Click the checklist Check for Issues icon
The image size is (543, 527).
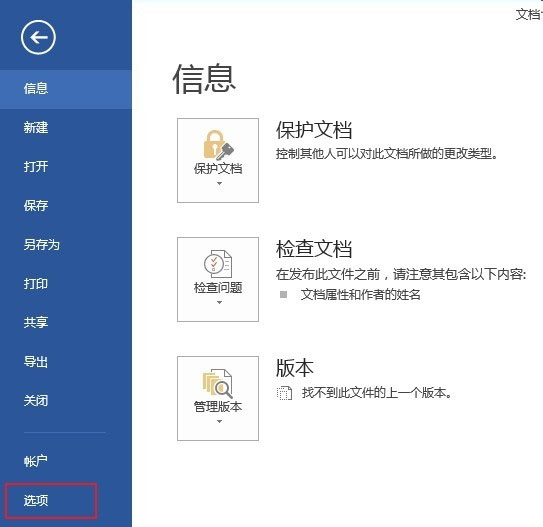click(218, 264)
